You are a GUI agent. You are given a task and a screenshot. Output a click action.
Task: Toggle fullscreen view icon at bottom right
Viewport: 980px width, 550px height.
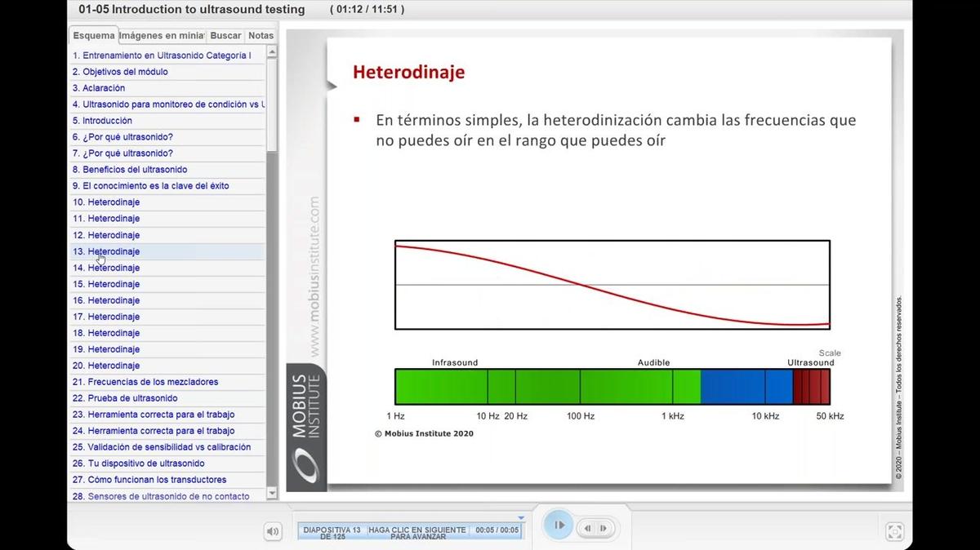tap(894, 531)
